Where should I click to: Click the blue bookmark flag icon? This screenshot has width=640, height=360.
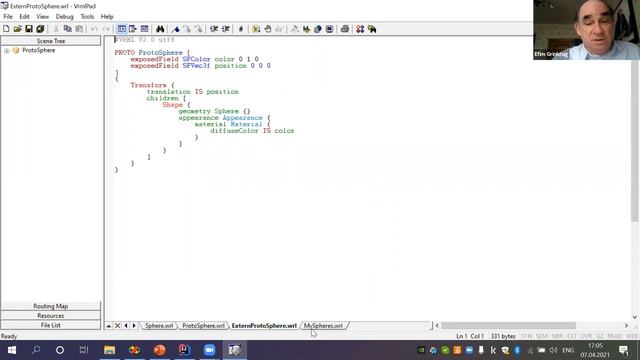click(x=176, y=29)
